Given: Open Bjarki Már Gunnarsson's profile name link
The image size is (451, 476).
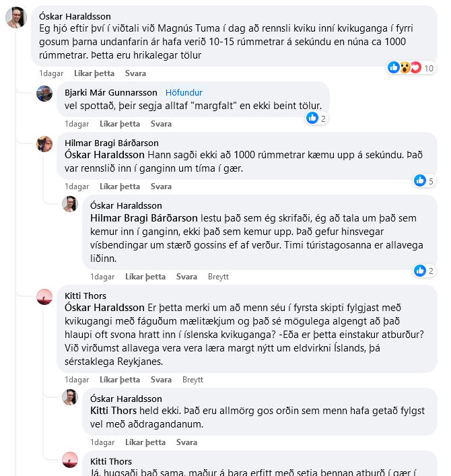Looking at the screenshot, I should tap(111, 92).
